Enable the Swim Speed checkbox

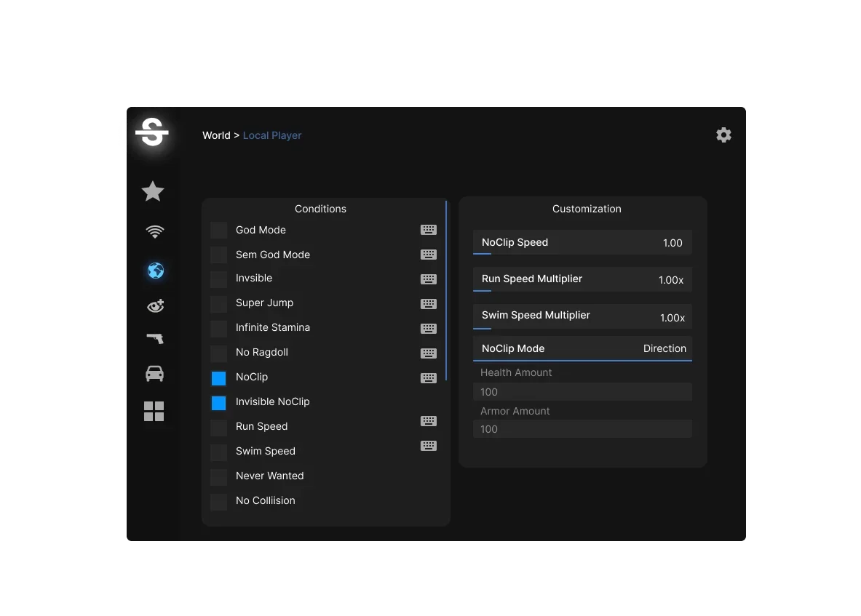coord(218,452)
